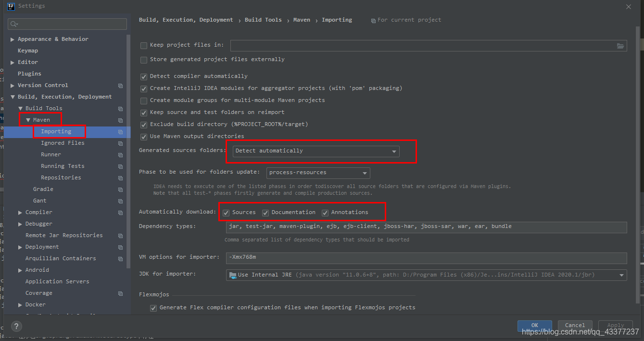644x341 pixels.
Task: Expand the Compiler node arrow
Action: pos(20,213)
